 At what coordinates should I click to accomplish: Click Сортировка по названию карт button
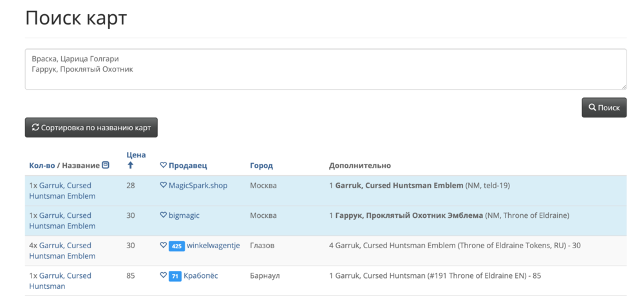(91, 128)
